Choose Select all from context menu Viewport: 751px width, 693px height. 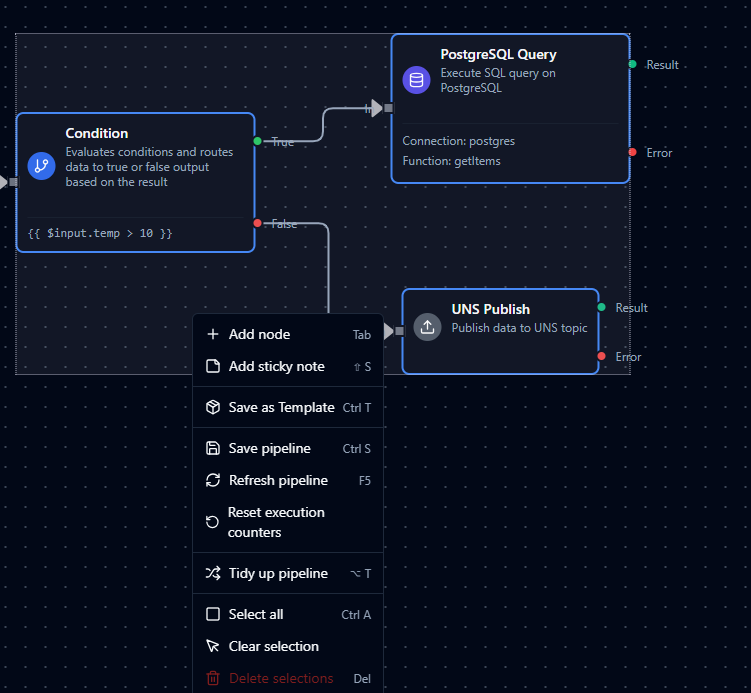255,614
